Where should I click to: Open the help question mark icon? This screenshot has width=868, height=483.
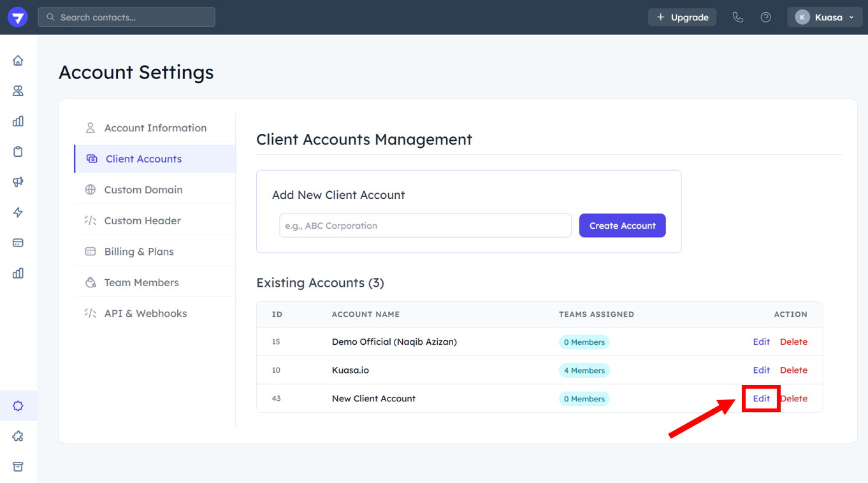pos(766,17)
